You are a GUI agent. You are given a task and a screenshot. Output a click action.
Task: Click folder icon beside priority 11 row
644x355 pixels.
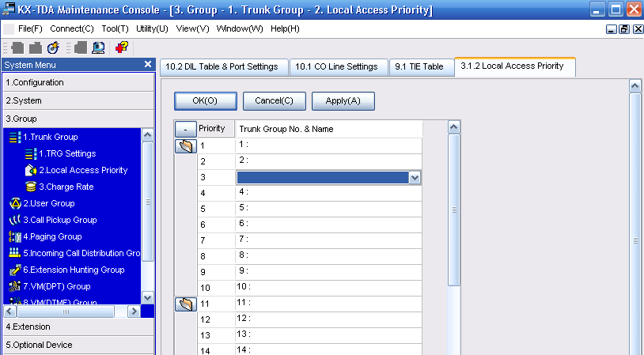click(186, 304)
